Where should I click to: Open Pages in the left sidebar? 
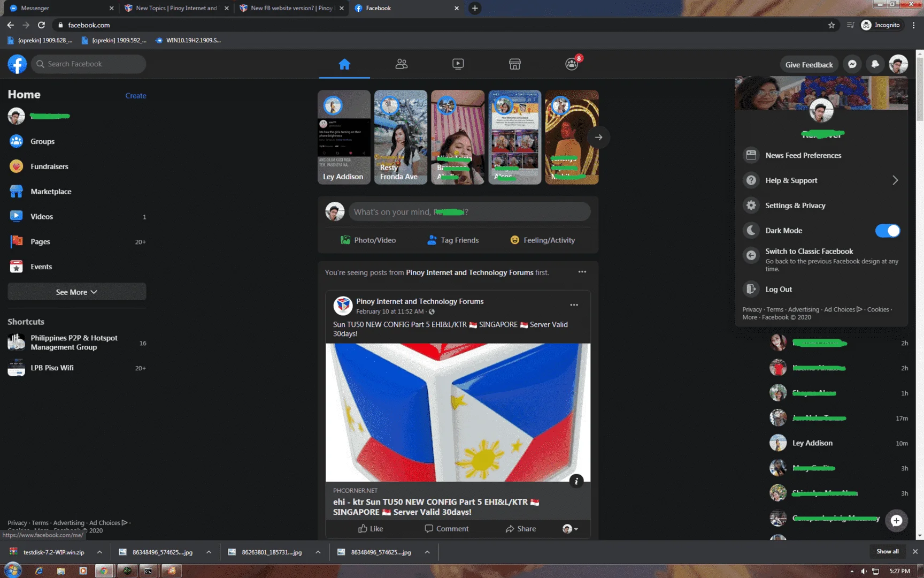pyautogui.click(x=77, y=242)
